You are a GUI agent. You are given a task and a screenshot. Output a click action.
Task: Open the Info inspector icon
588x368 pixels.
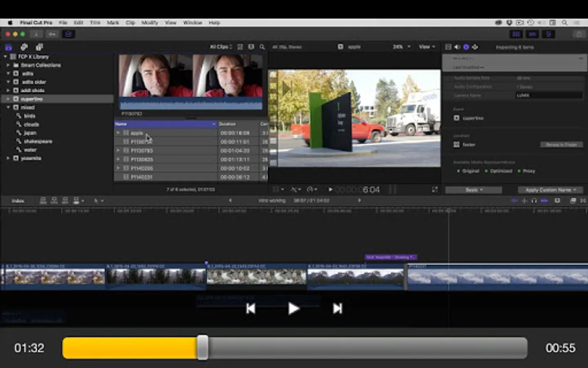[x=466, y=47]
